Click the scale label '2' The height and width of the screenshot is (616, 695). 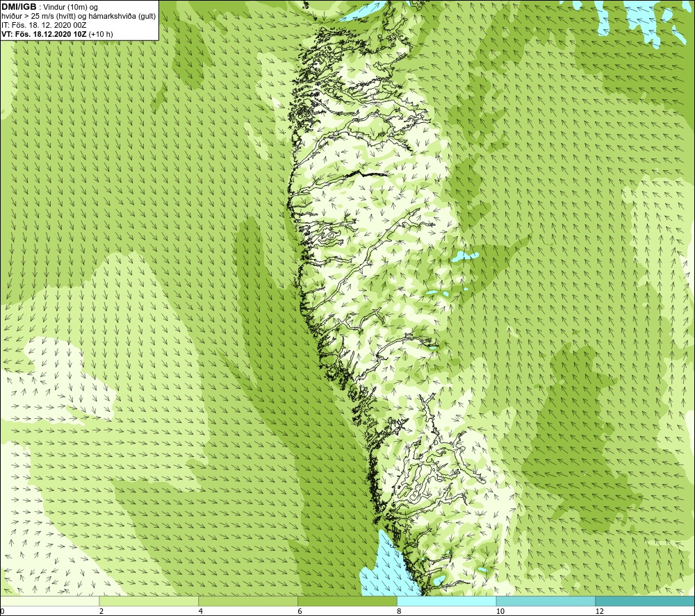pos(101,611)
